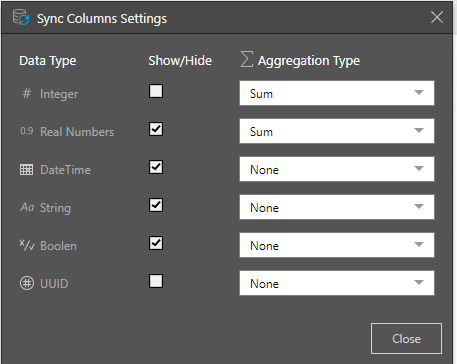Click the sigma icon next to Aggregation Type
This screenshot has width=457, height=364.
click(247, 59)
